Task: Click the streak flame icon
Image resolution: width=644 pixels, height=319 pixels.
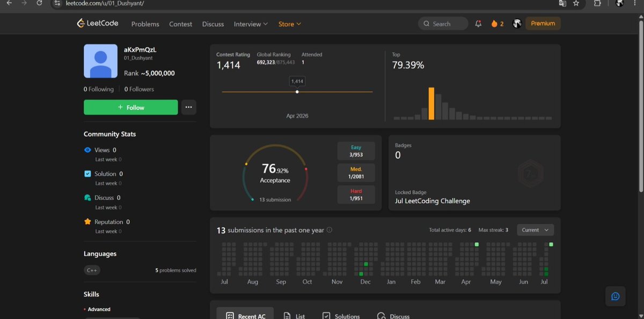Action: 494,24
